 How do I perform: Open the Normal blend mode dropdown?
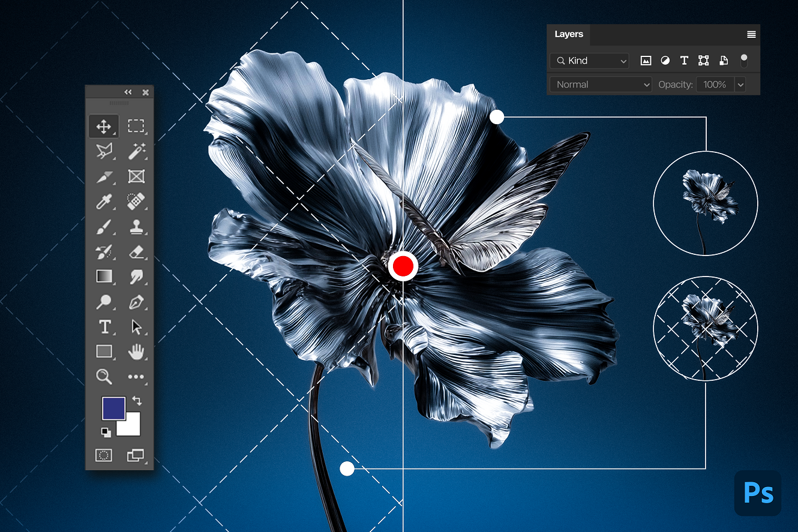[x=601, y=85]
